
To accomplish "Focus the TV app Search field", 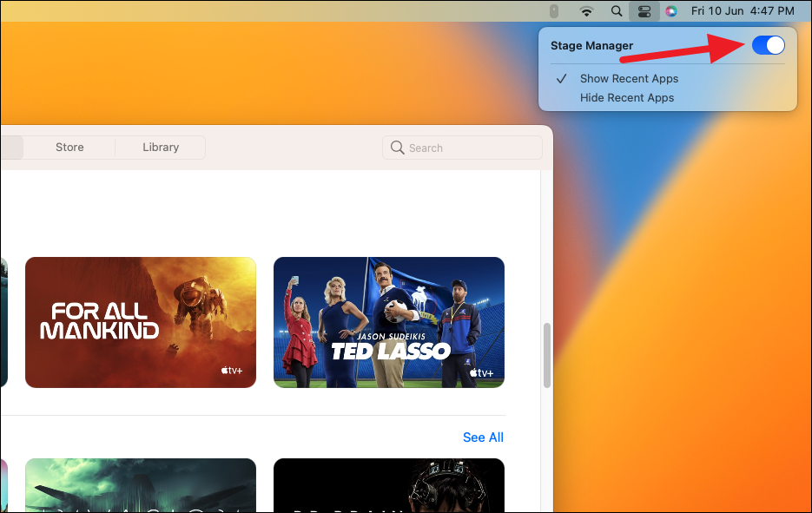I will (462, 148).
